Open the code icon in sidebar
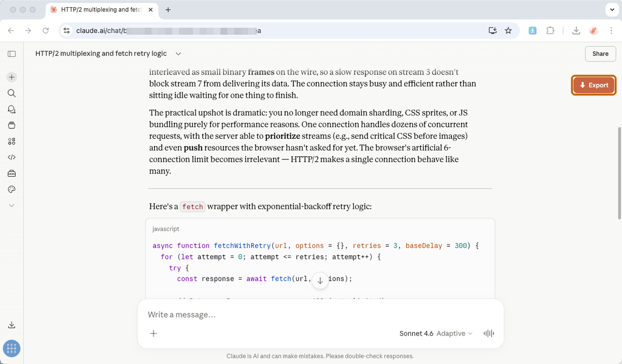This screenshot has width=622, height=364. coord(11,157)
